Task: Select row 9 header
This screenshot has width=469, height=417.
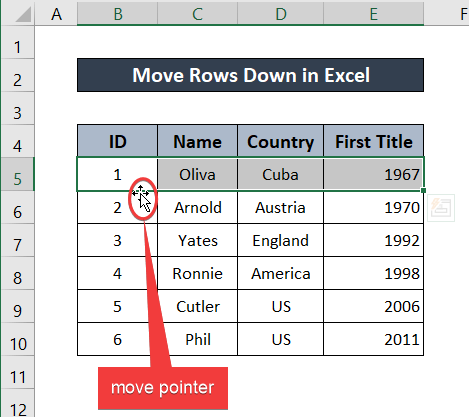Action: tap(17, 306)
